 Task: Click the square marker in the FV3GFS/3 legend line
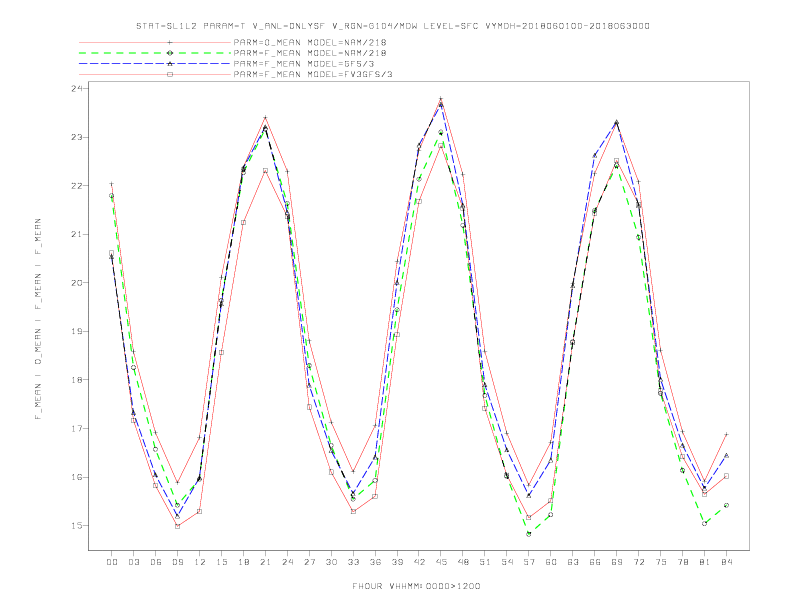170,74
